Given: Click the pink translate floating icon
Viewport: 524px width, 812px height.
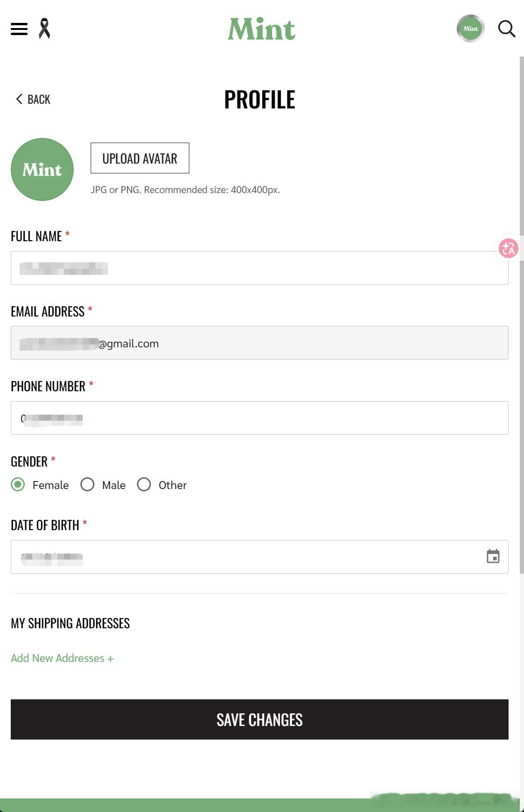Looking at the screenshot, I should [x=509, y=248].
